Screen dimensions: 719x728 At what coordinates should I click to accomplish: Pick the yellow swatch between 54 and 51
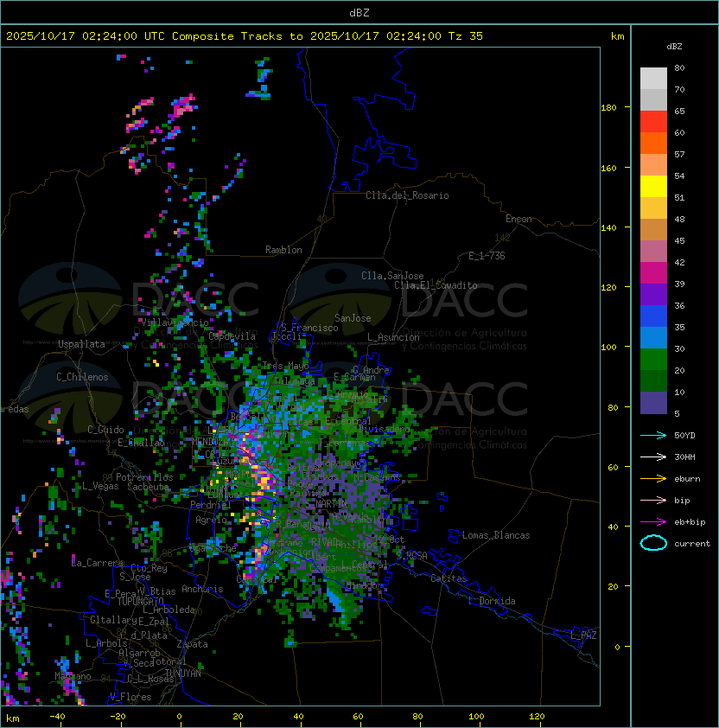[653, 186]
